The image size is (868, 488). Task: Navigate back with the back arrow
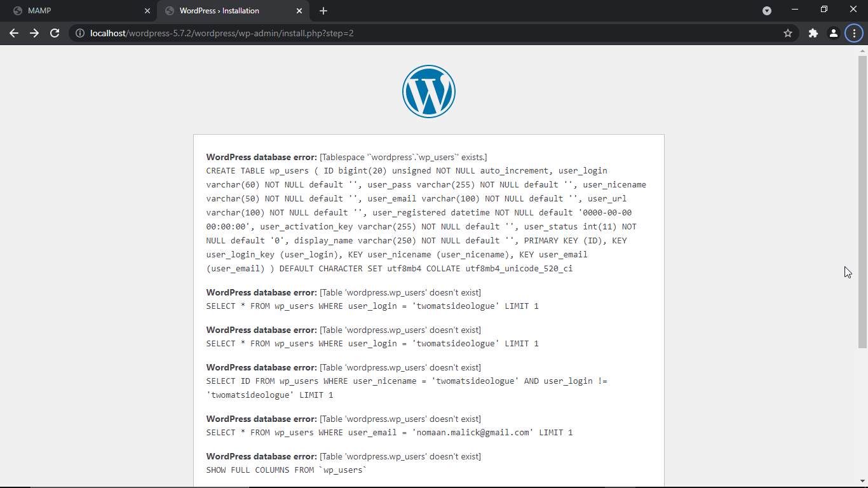pyautogui.click(x=14, y=33)
